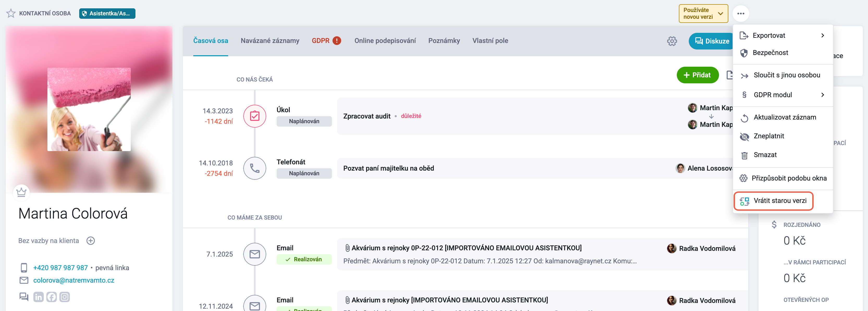Switch to the Navázané záznamy tab
The width and height of the screenshot is (868, 311).
pyautogui.click(x=270, y=41)
